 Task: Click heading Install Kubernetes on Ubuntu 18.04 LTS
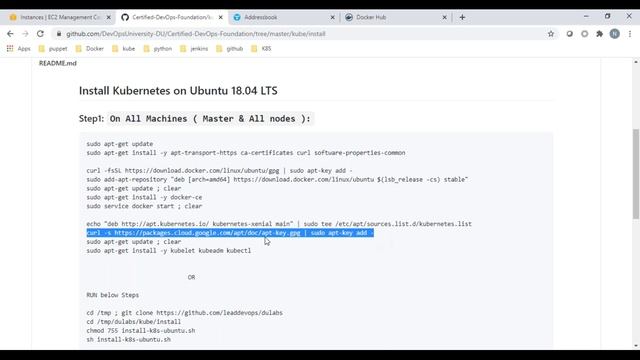tap(178, 91)
